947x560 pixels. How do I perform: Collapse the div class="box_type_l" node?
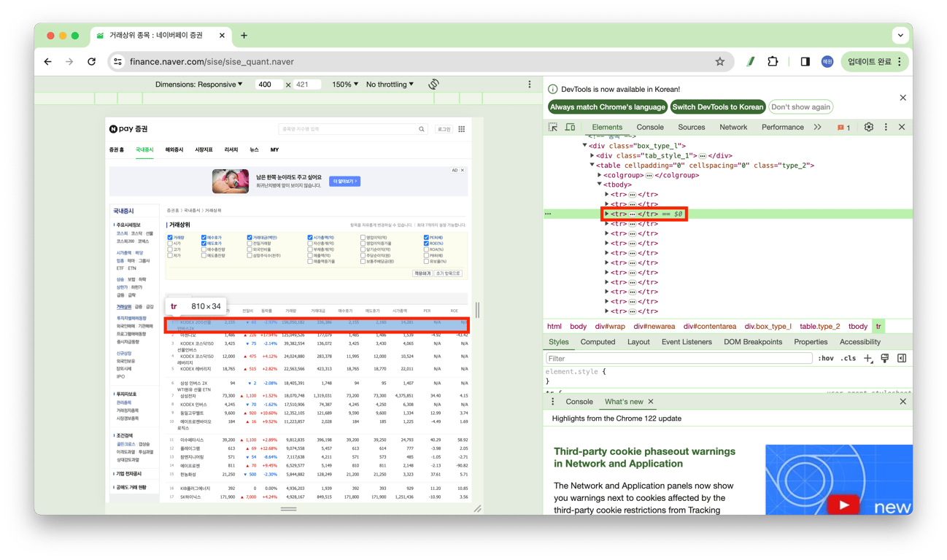tap(584, 146)
